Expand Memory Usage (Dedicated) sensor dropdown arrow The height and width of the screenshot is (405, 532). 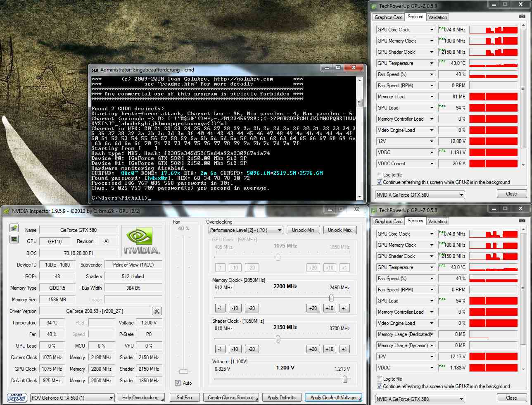click(432, 334)
